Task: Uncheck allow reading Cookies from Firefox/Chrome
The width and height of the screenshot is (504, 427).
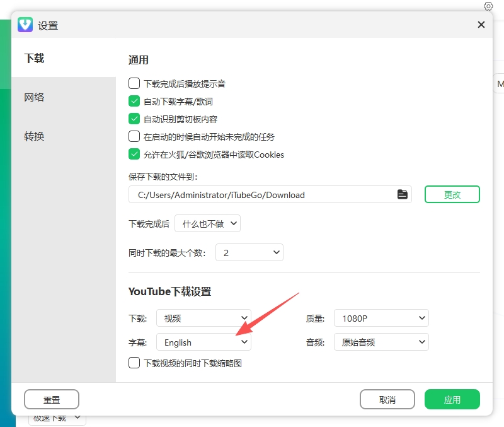Action: 134,154
